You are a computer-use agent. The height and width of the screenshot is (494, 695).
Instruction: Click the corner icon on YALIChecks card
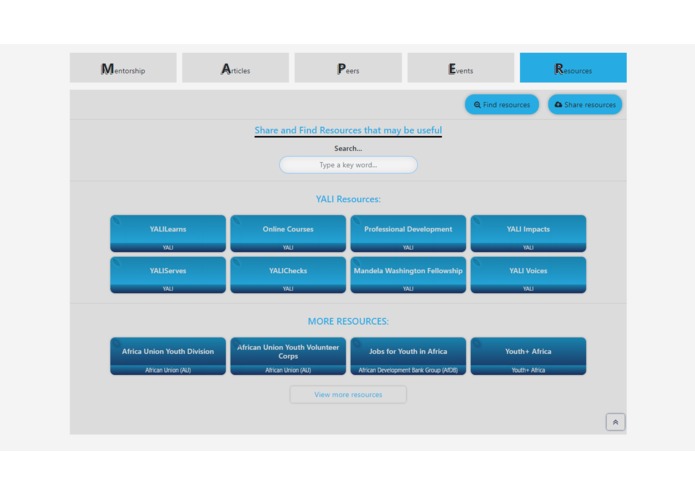pyautogui.click(x=236, y=262)
